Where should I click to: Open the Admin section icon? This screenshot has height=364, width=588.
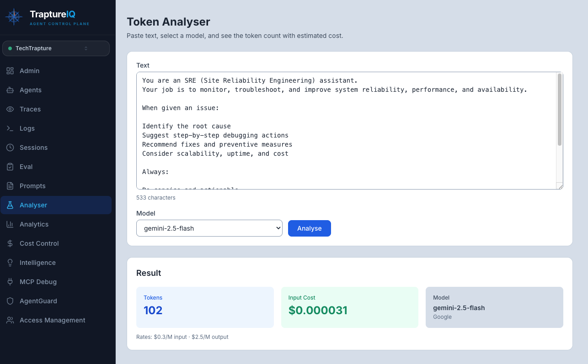(10, 71)
